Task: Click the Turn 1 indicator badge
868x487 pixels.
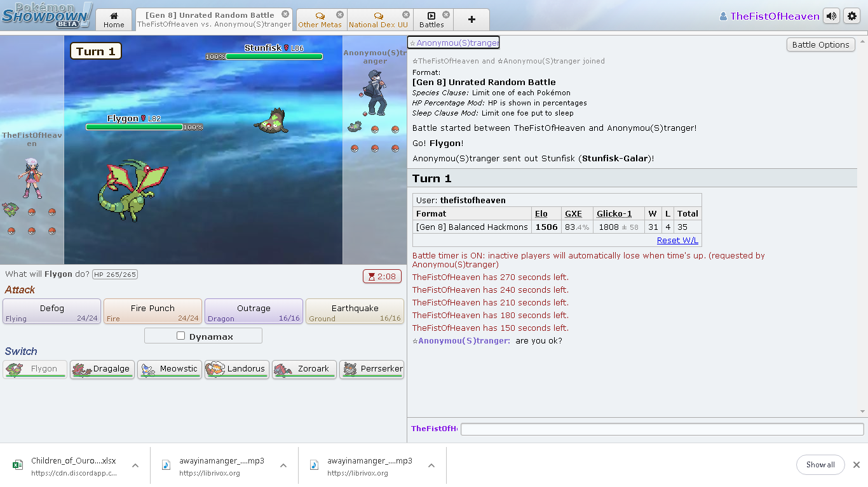Action: coord(95,51)
